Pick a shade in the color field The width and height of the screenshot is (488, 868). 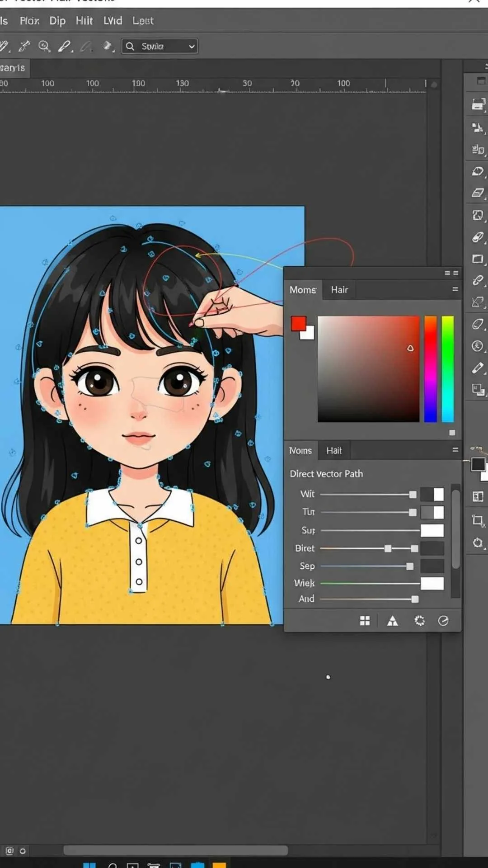[x=368, y=369]
